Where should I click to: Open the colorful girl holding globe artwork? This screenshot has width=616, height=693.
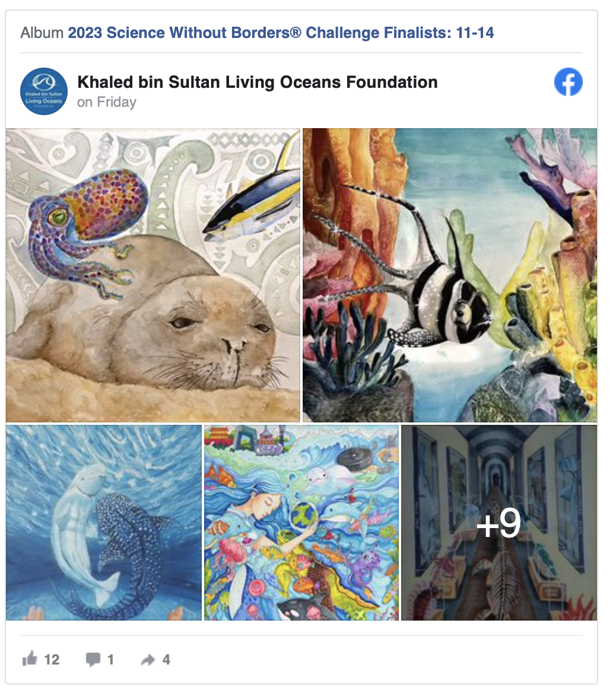click(301, 523)
